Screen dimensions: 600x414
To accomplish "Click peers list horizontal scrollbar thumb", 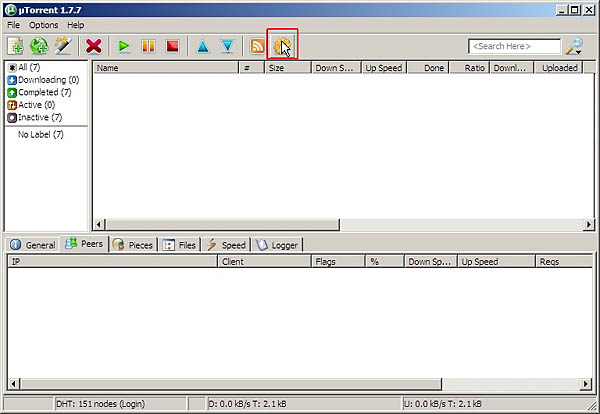I will pyautogui.click(x=231, y=384).
